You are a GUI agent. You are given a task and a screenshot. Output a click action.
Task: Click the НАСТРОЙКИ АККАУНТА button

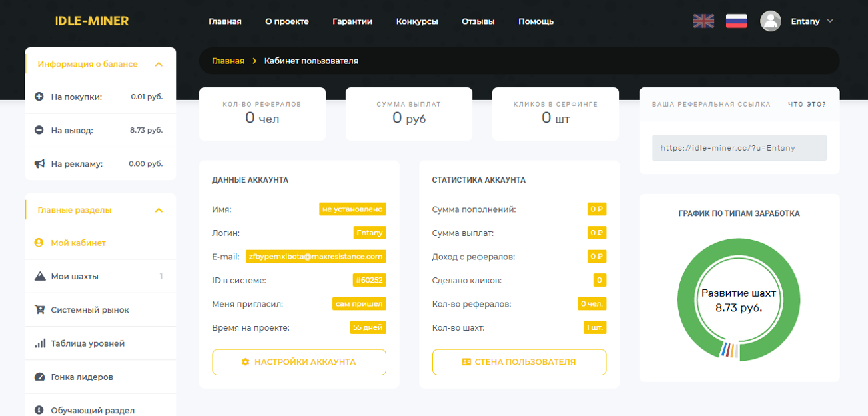pos(299,362)
